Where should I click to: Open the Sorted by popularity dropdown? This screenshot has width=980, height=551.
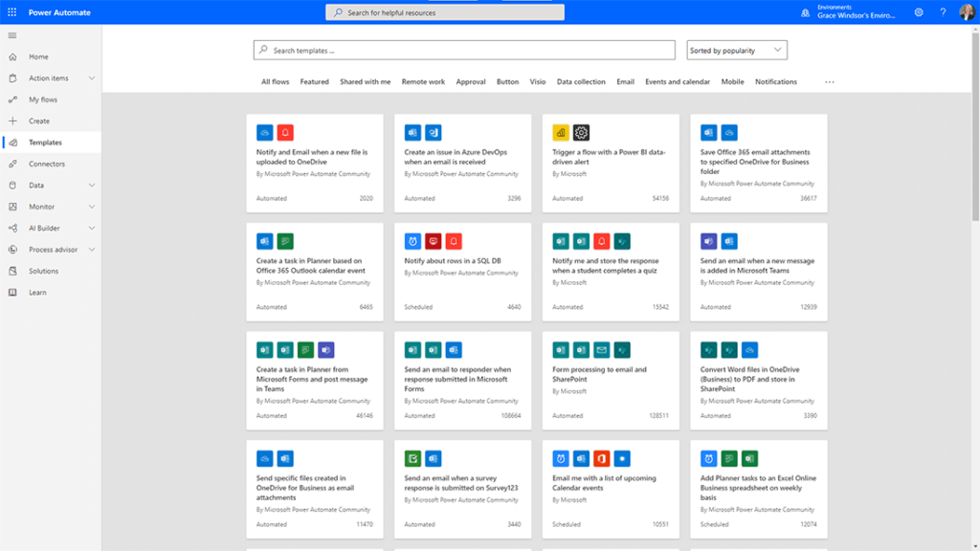[x=737, y=50]
